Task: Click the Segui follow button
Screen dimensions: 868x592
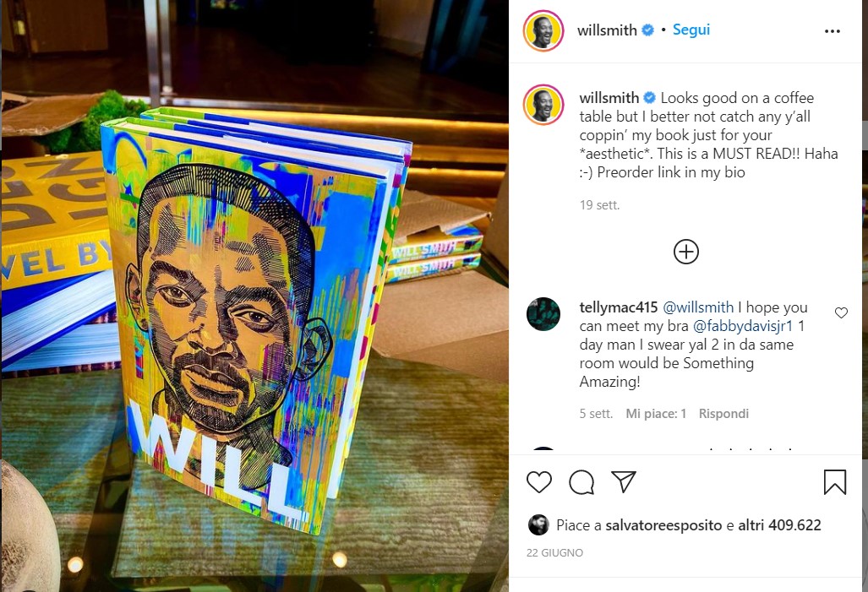Action: coord(691,30)
